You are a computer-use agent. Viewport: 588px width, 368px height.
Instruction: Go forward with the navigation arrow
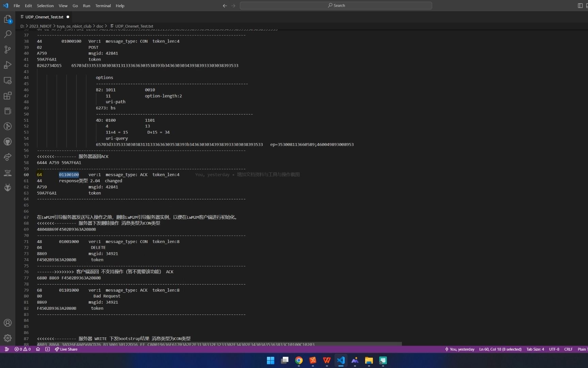pos(233,5)
